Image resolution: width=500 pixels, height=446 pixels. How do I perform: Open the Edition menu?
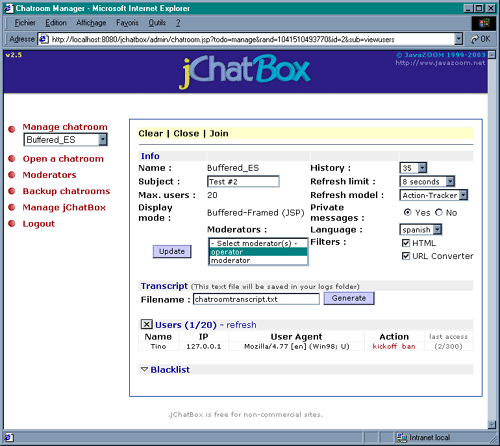[x=56, y=23]
